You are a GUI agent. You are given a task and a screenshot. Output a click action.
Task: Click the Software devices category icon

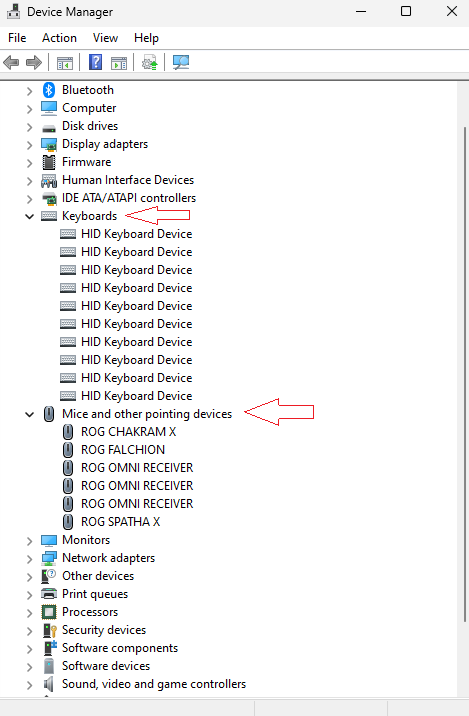(x=49, y=666)
